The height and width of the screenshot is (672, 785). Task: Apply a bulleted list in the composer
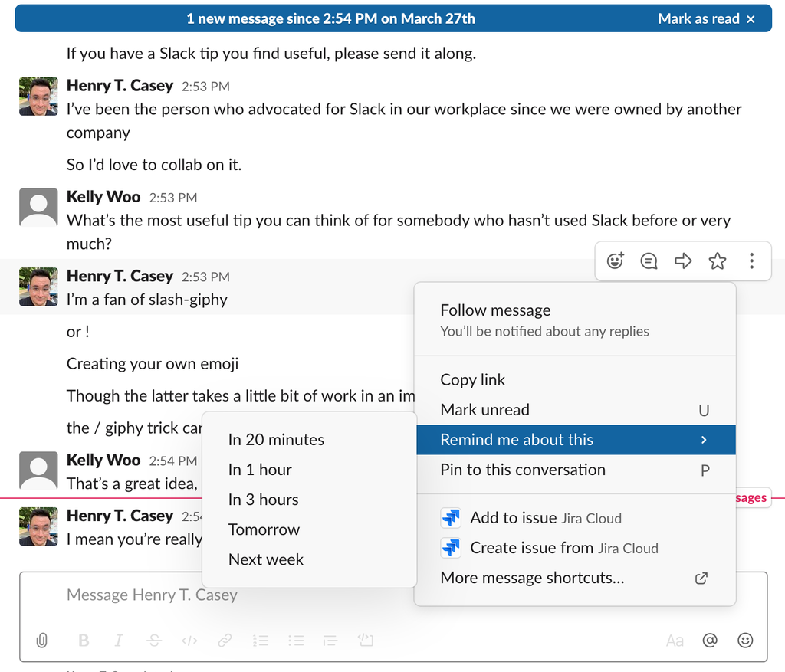296,641
